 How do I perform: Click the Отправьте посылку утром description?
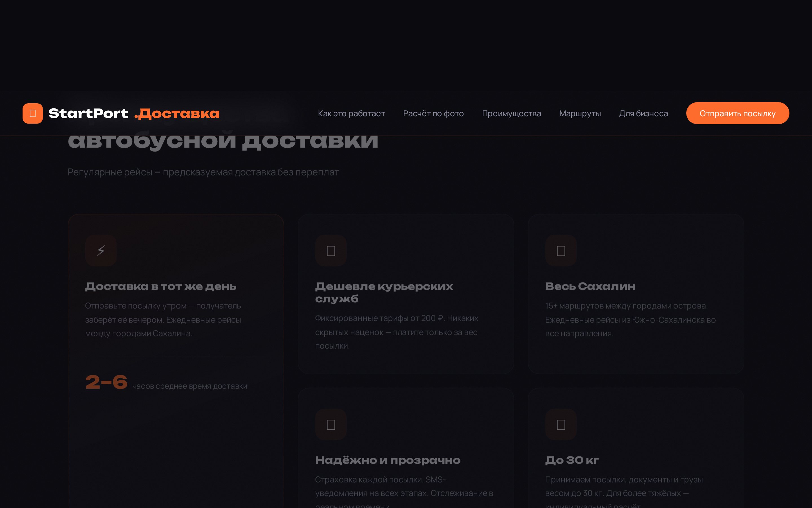click(163, 319)
